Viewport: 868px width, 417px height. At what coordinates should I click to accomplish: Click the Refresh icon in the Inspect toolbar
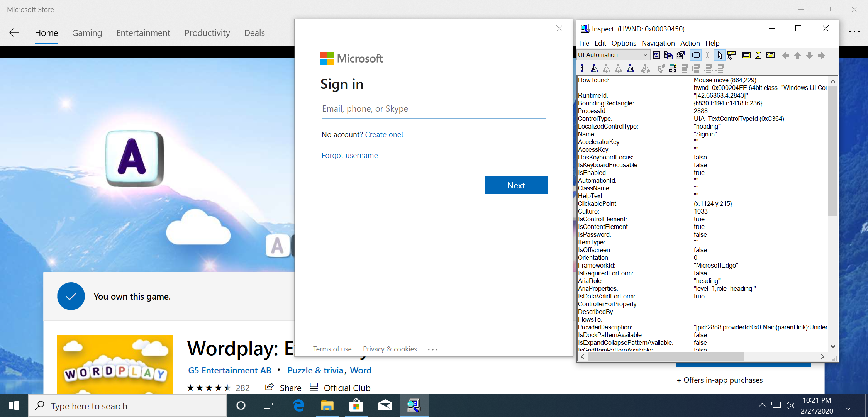pyautogui.click(x=656, y=55)
